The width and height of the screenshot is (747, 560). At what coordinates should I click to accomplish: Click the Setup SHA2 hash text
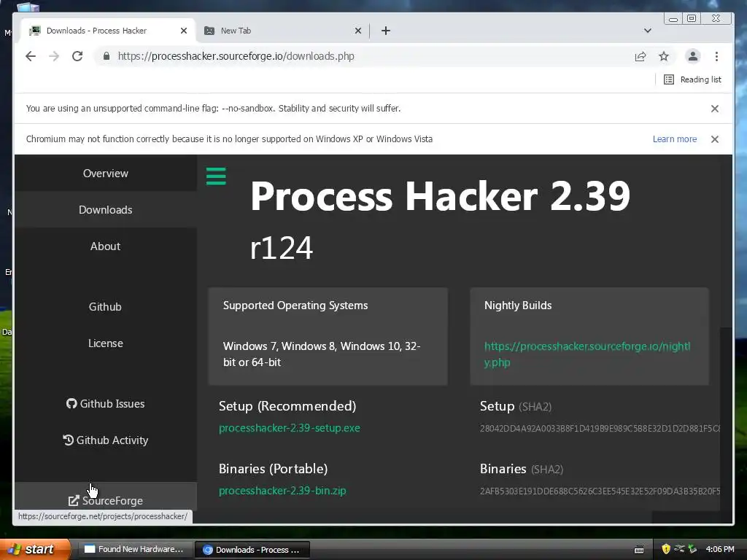point(600,429)
